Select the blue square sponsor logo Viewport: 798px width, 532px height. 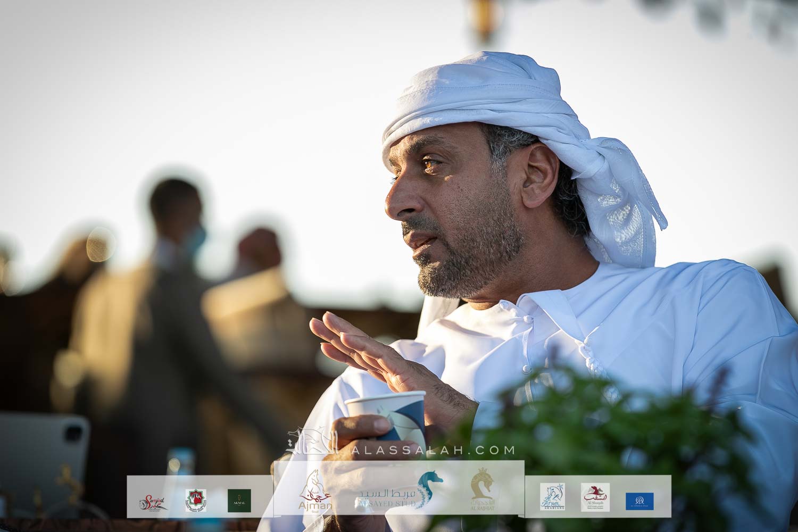(x=639, y=501)
